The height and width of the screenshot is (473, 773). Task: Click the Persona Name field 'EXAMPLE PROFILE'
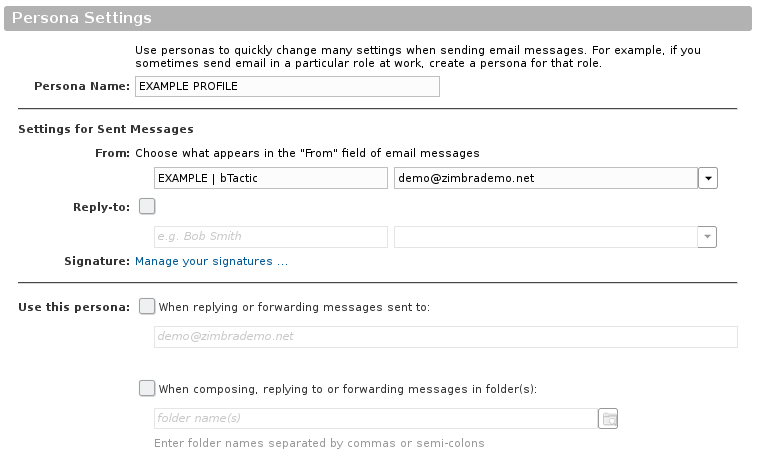[x=287, y=86]
